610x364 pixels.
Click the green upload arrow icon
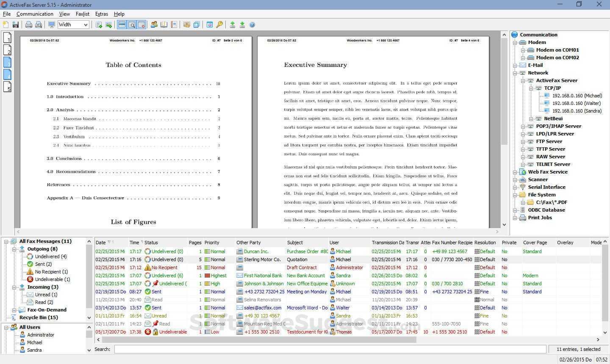233,25
